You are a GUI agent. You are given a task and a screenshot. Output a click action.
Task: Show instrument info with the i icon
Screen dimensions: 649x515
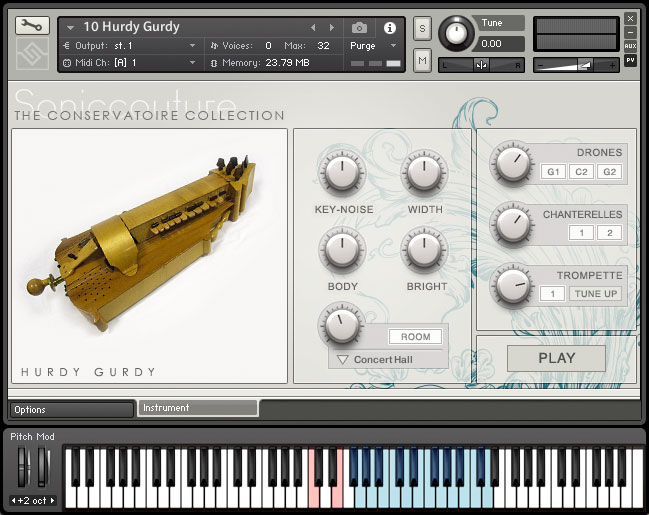[x=389, y=28]
